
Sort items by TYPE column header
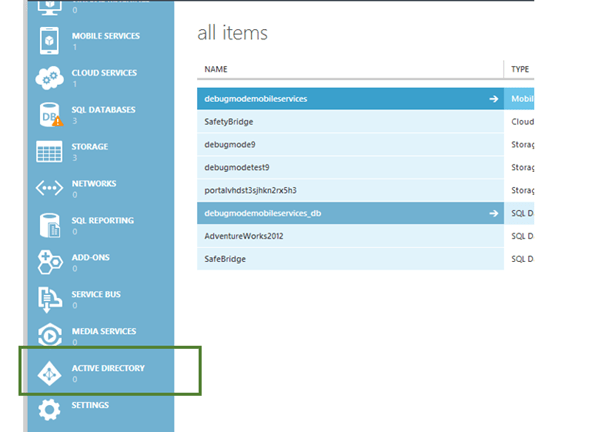pos(520,69)
